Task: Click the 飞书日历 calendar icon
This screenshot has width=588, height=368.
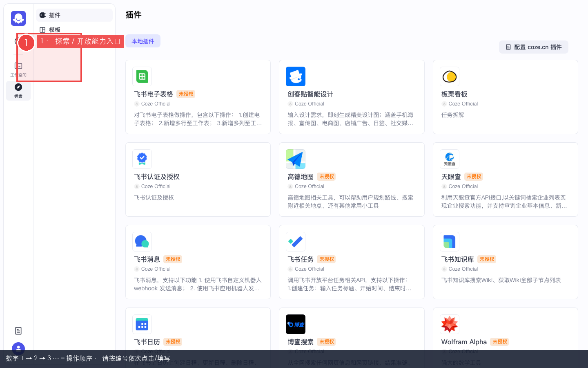Action: tap(142, 324)
